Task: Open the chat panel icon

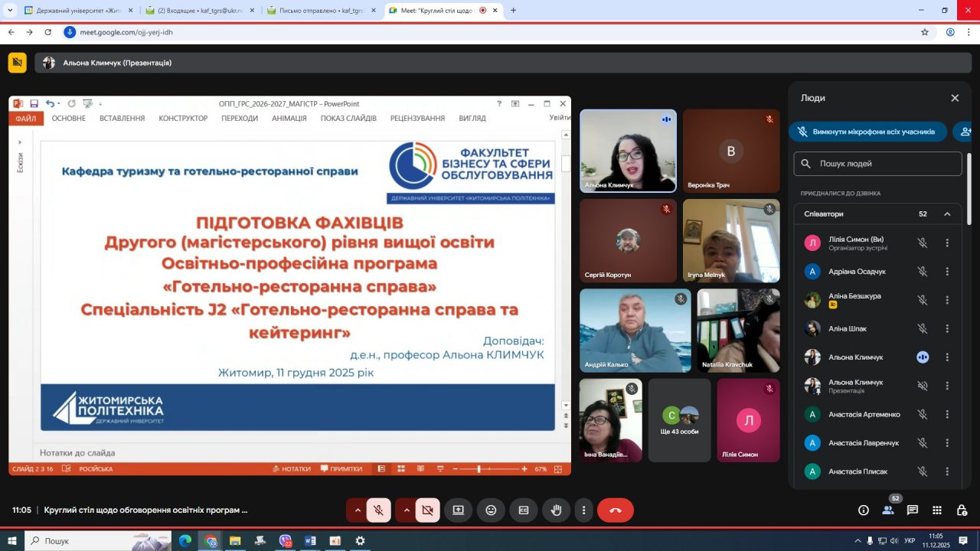Action: click(913, 510)
